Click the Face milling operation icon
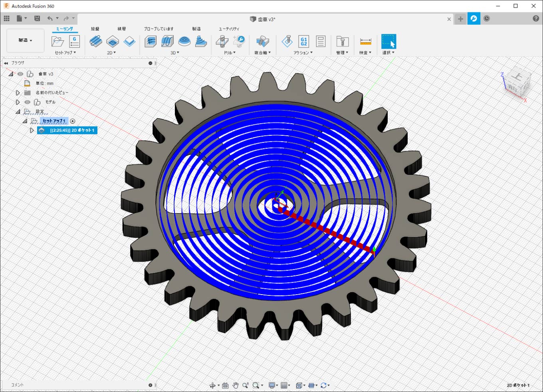543x392 pixels. 129,41
